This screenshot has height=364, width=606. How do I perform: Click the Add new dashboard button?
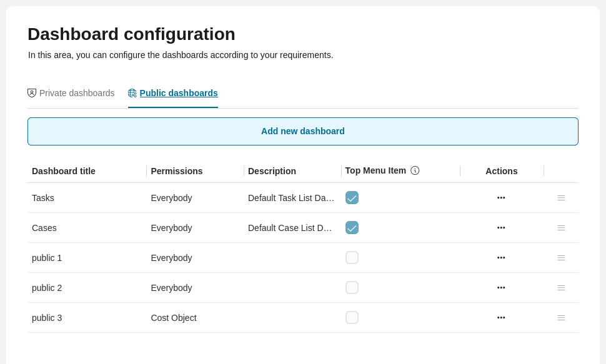point(303,131)
